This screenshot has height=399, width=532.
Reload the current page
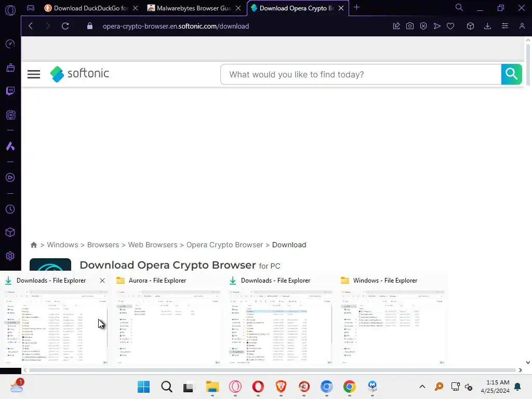(x=65, y=26)
